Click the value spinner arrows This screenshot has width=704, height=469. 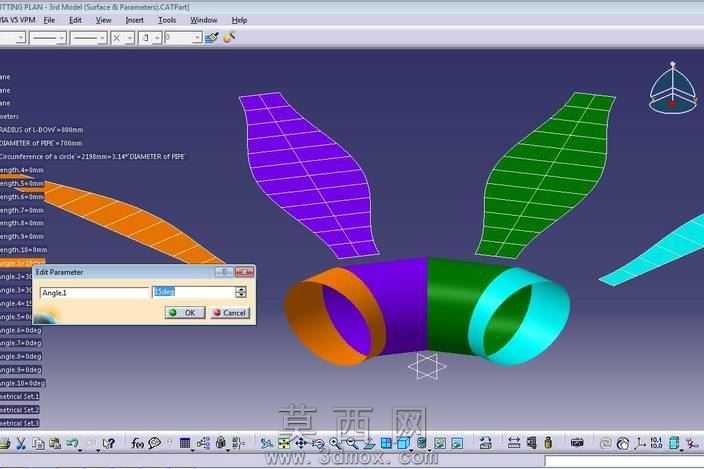coord(241,293)
